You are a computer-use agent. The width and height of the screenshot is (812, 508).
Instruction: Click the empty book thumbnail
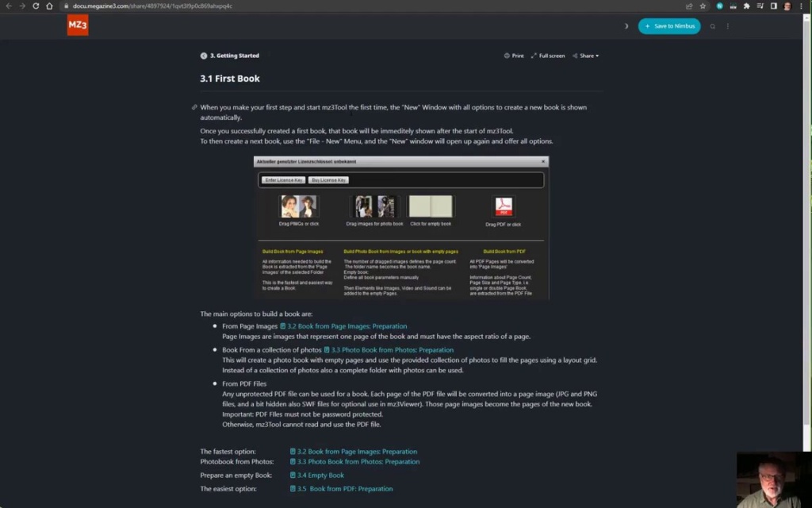click(x=431, y=206)
